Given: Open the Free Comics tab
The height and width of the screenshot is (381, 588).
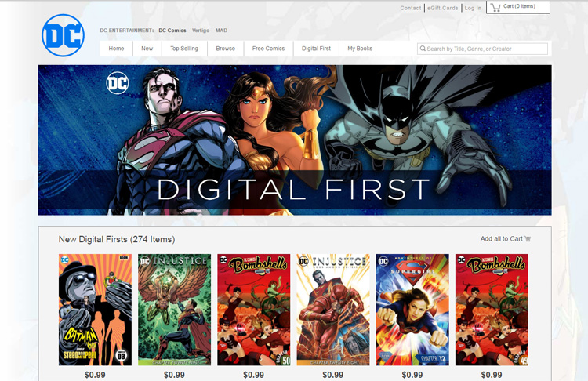Looking at the screenshot, I should click(x=268, y=49).
